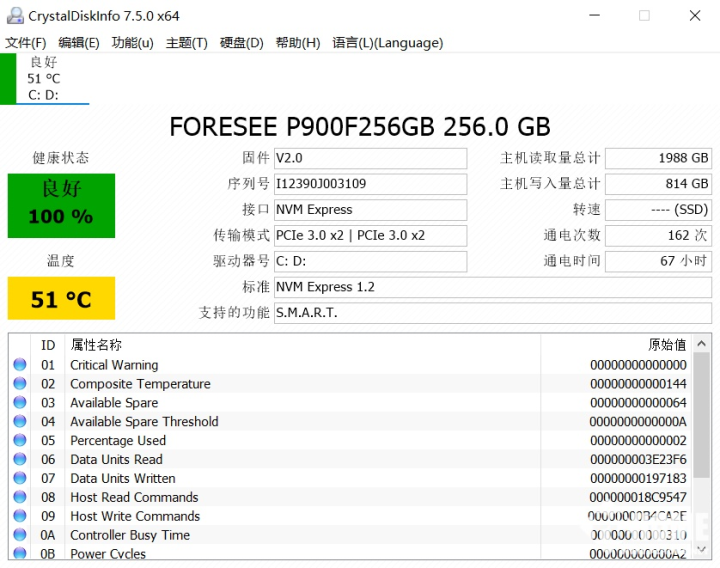
Task: Open the 帮助(H) menu
Action: point(298,43)
